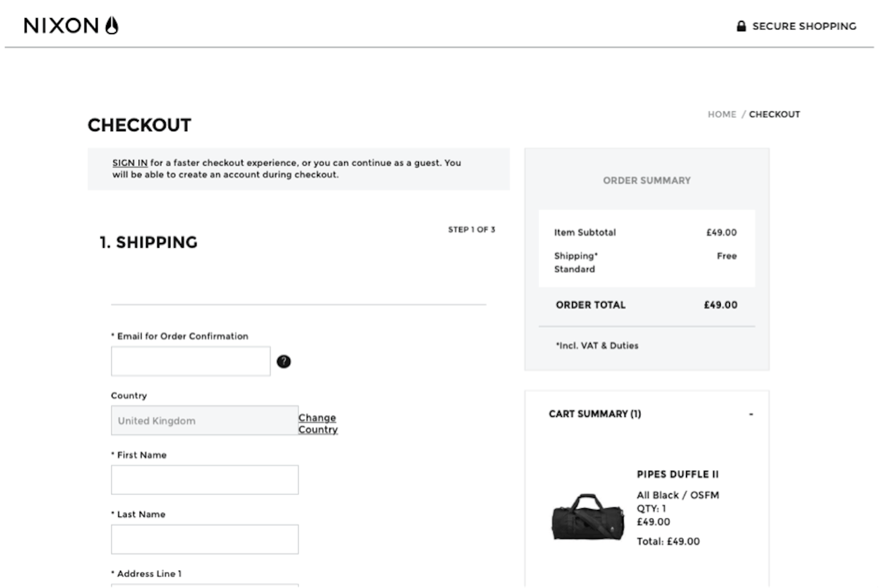Click the * Email for Order Confirmation label

point(180,336)
